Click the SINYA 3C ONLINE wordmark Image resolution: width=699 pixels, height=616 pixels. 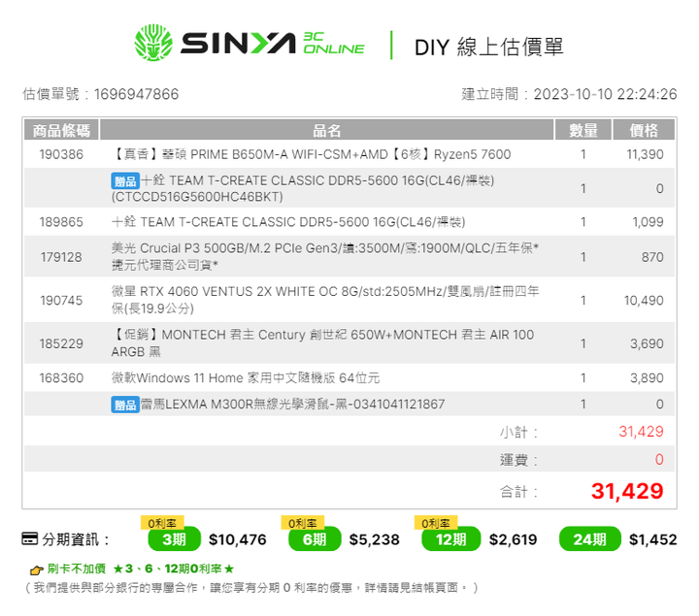[273, 44]
